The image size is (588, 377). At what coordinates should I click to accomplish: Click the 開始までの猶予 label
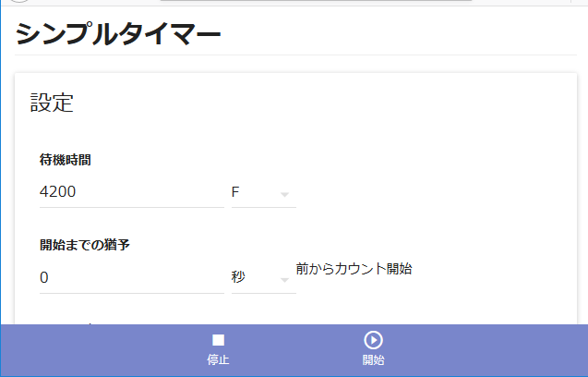click(85, 245)
